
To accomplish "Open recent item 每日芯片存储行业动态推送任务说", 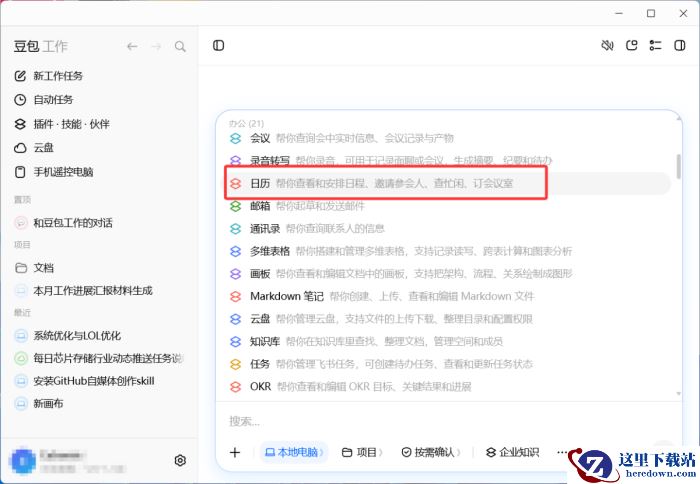I will tap(99, 358).
